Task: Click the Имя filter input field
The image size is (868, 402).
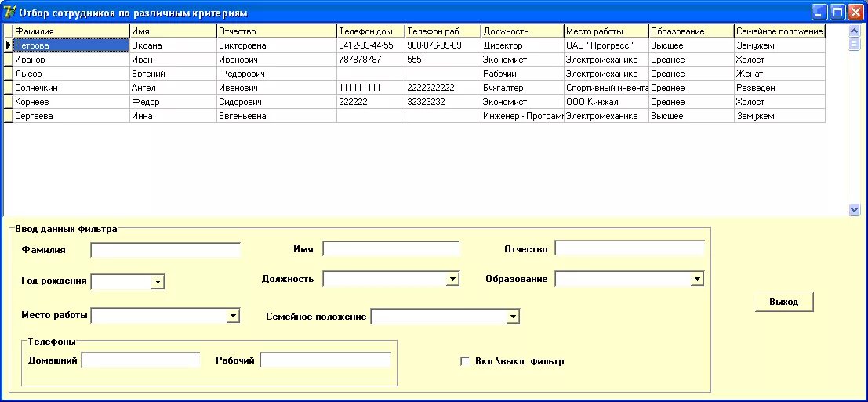Action: pyautogui.click(x=391, y=249)
